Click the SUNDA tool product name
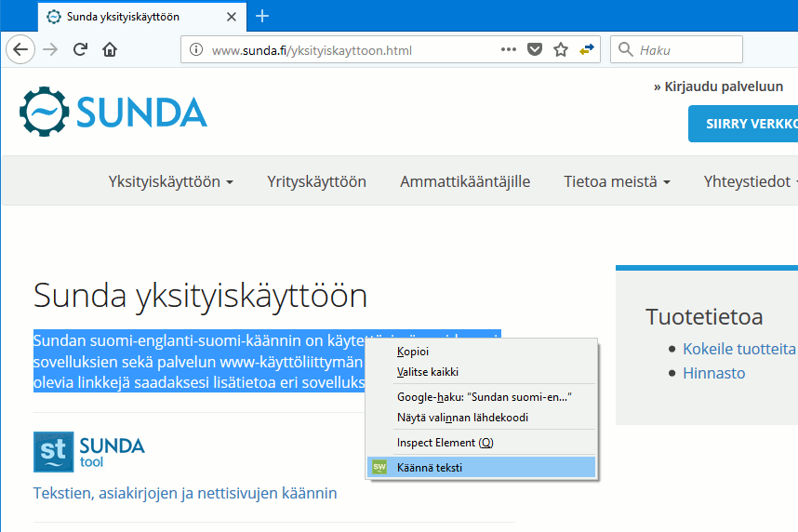798x532 pixels. (x=112, y=452)
